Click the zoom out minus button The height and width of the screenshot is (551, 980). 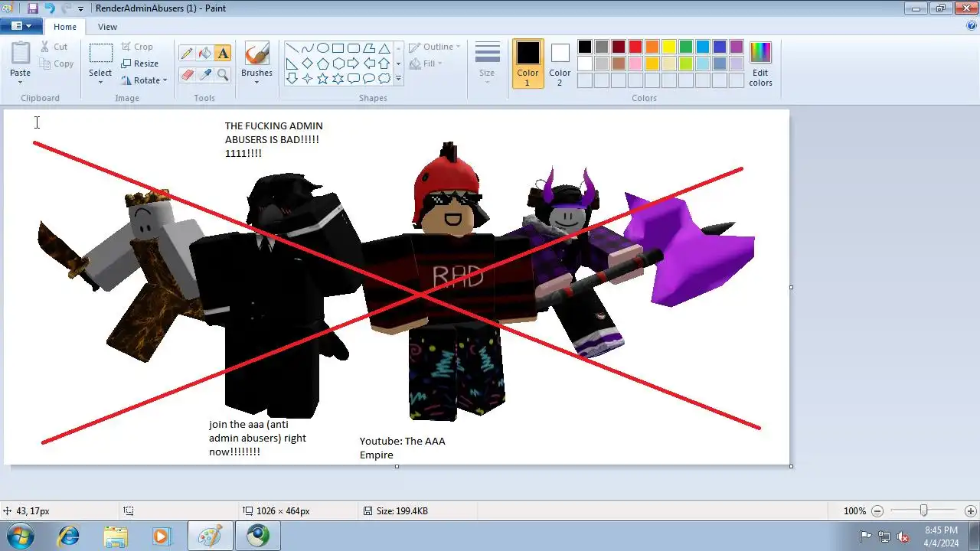tap(878, 511)
